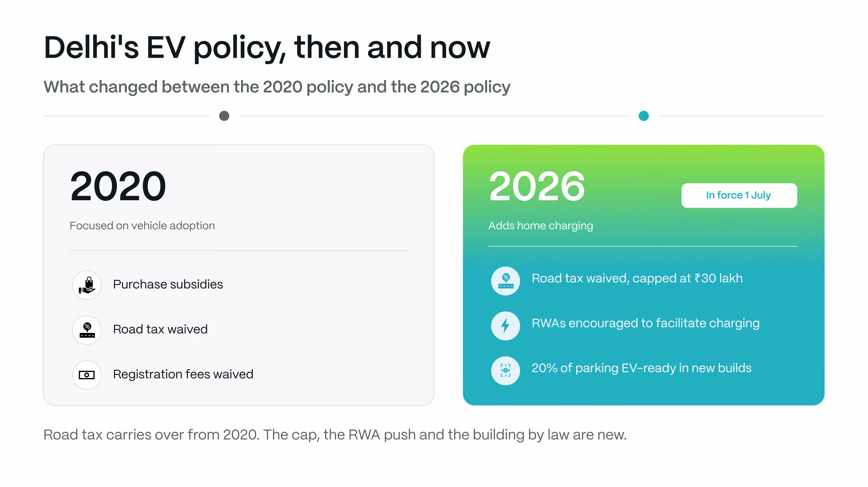Click the registration fees banknote icon

87,375
